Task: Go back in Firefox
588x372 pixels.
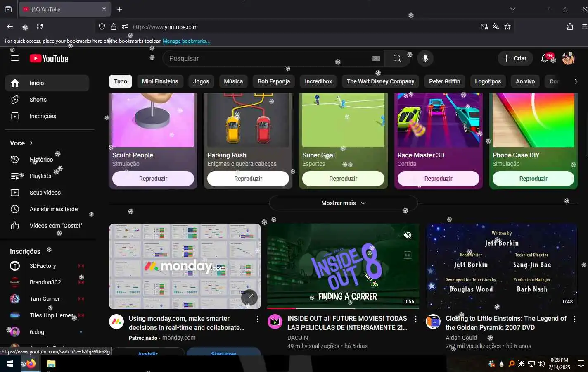Action: tap(10, 26)
